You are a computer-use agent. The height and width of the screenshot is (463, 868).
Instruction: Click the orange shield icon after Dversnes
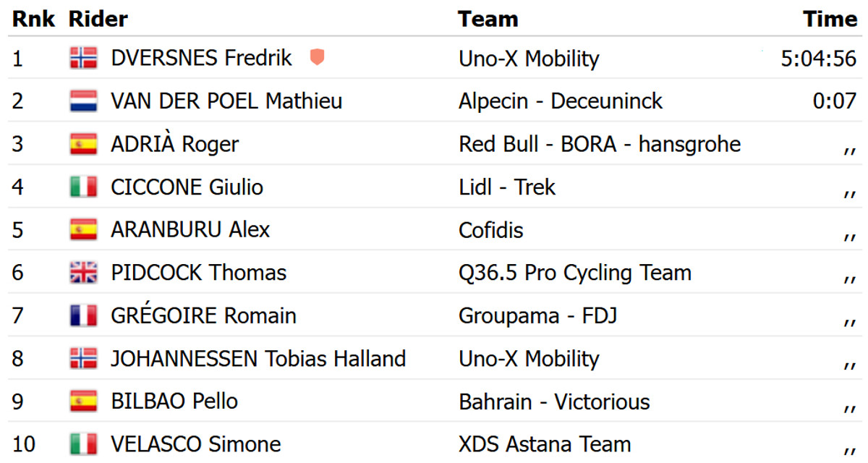316,58
